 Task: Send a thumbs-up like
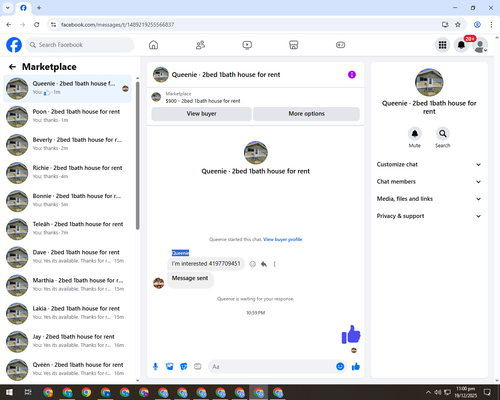coord(356,367)
